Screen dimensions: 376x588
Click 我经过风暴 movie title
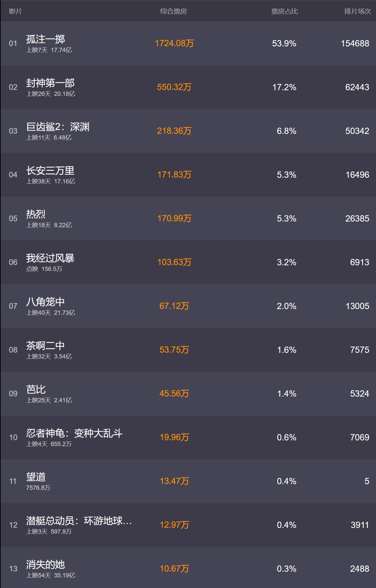(50, 258)
